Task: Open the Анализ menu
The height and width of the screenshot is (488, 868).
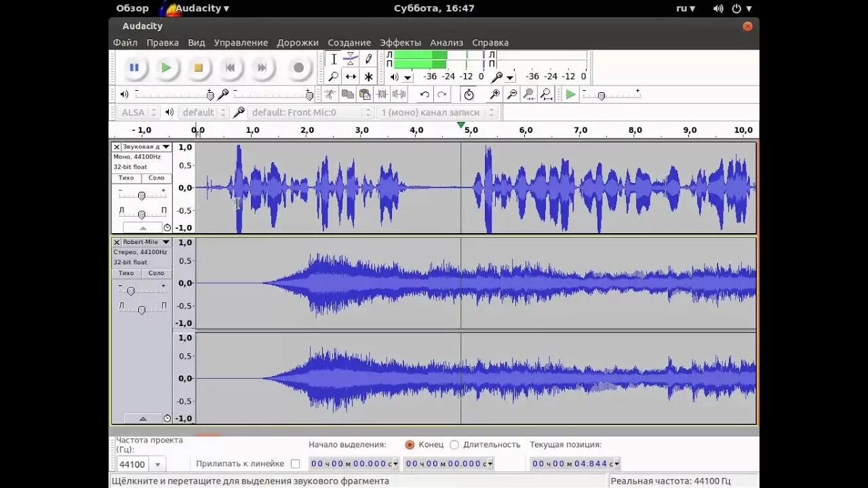Action: (x=447, y=42)
